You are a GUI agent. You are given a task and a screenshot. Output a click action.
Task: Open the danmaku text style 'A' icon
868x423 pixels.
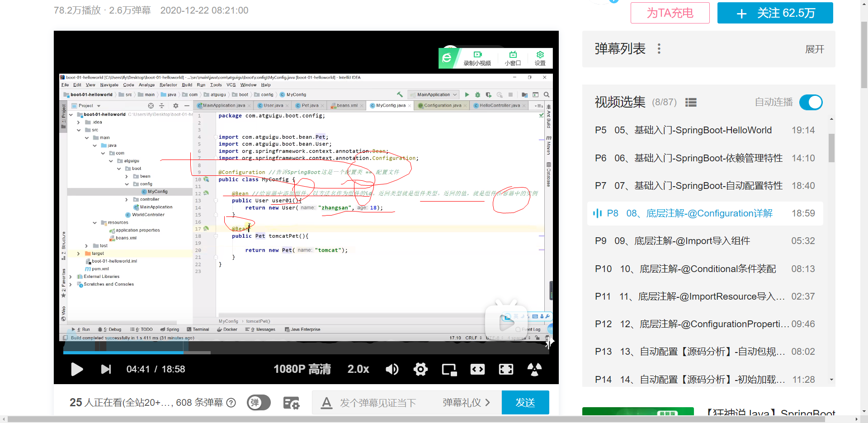click(326, 403)
